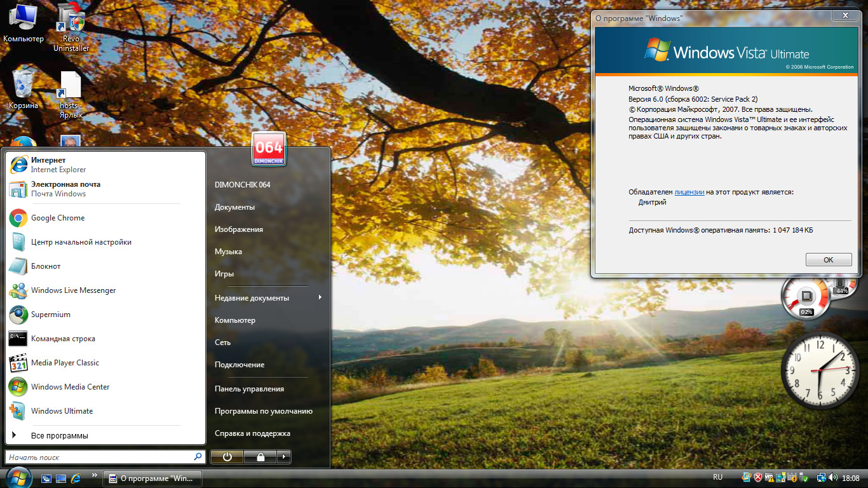The height and width of the screenshot is (488, 868).
Task: Open Командная строка from the Start menu
Action: click(62, 339)
